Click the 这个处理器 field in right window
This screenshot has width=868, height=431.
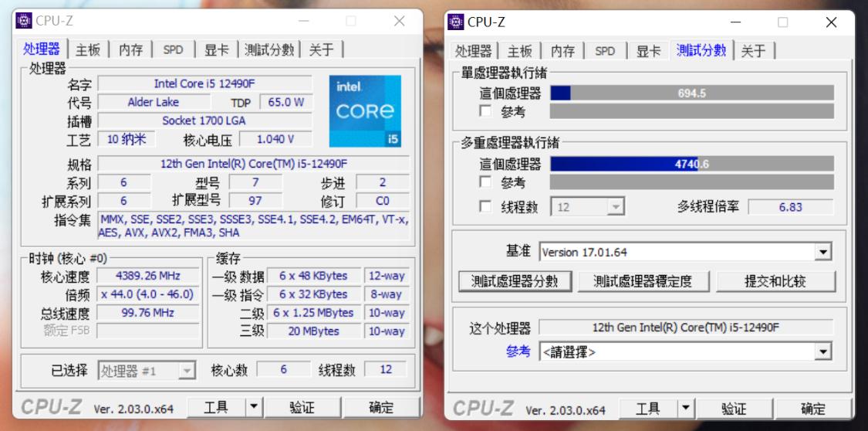[x=685, y=327]
